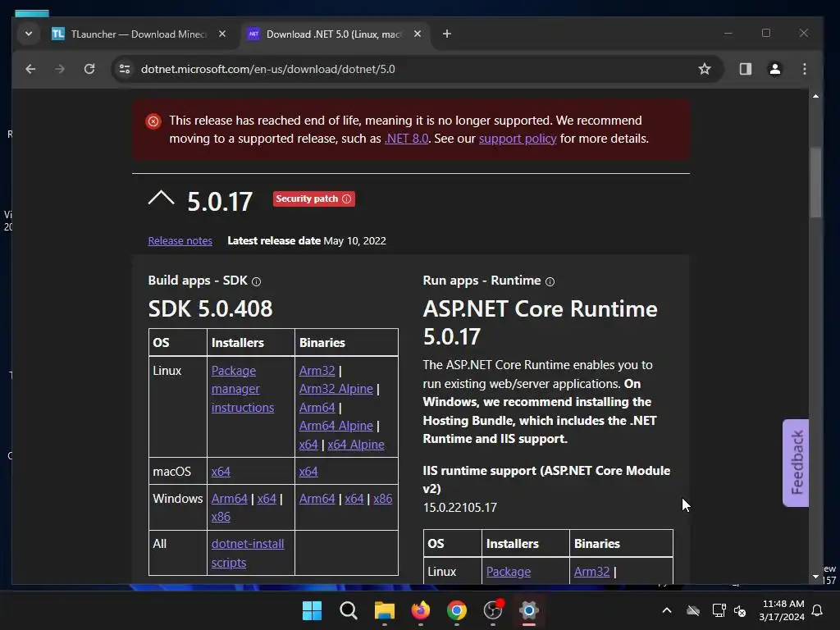Download Runtime Linux Arm32 binary
Image resolution: width=840 pixels, height=630 pixels.
tap(591, 572)
